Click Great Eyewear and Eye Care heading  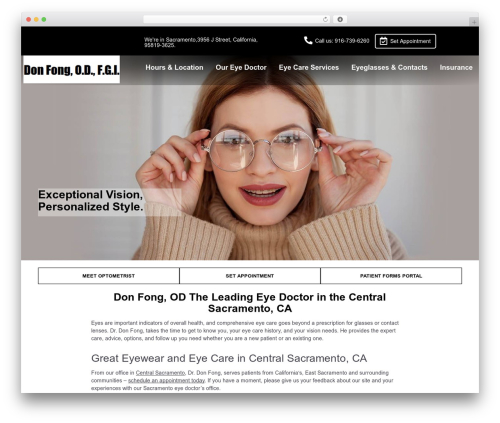coord(229,358)
